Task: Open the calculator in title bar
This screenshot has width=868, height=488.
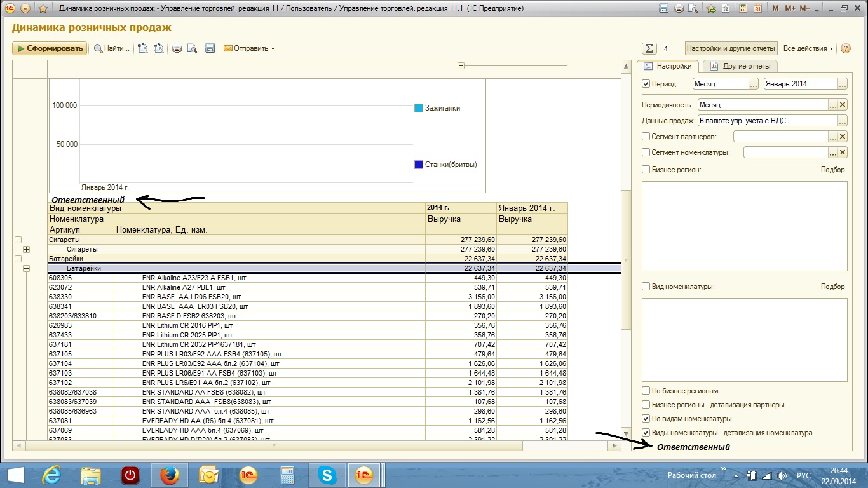Action: (x=742, y=9)
